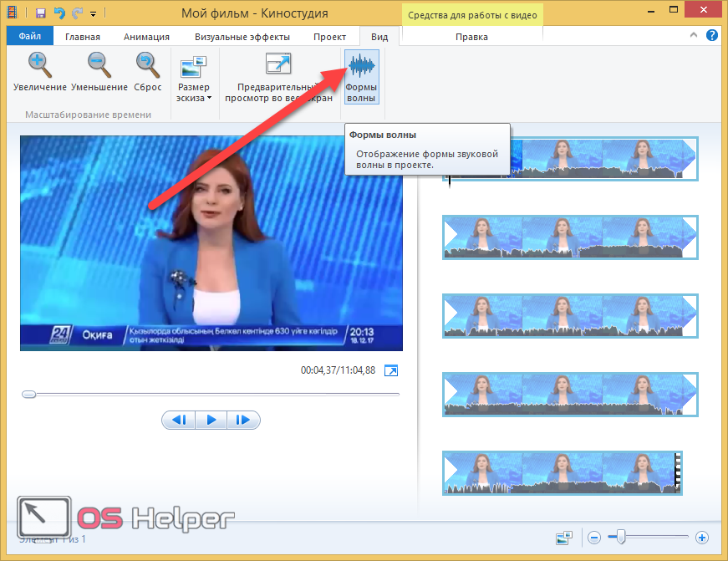Click the zoom slider in status bar

point(621,537)
